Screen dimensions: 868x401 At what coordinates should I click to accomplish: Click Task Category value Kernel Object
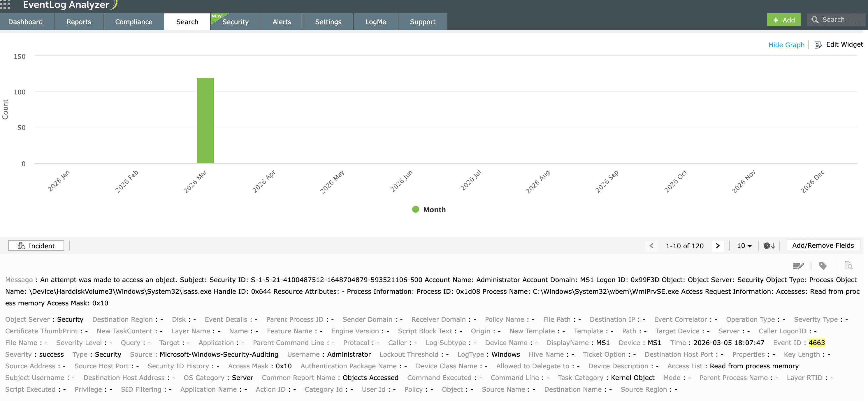point(632,378)
